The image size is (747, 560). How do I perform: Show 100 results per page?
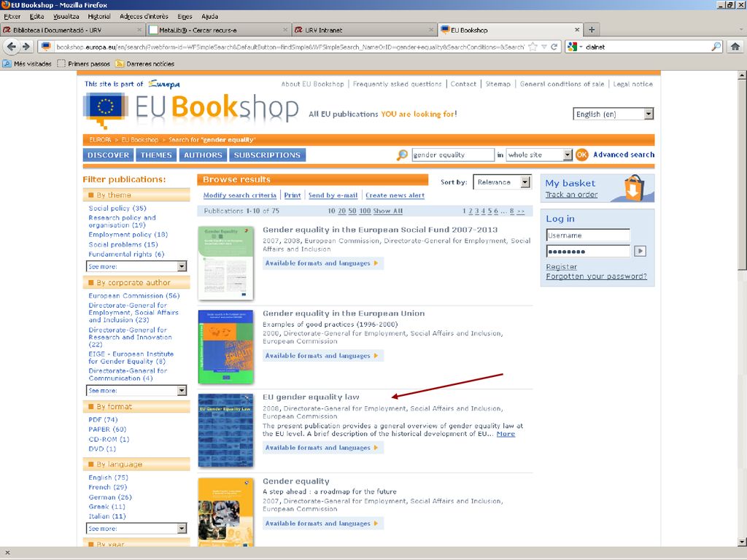[x=365, y=211]
